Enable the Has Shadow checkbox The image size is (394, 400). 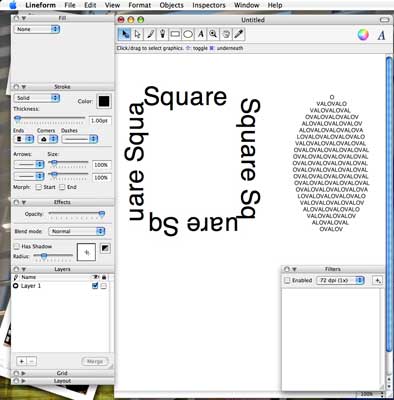point(17,246)
